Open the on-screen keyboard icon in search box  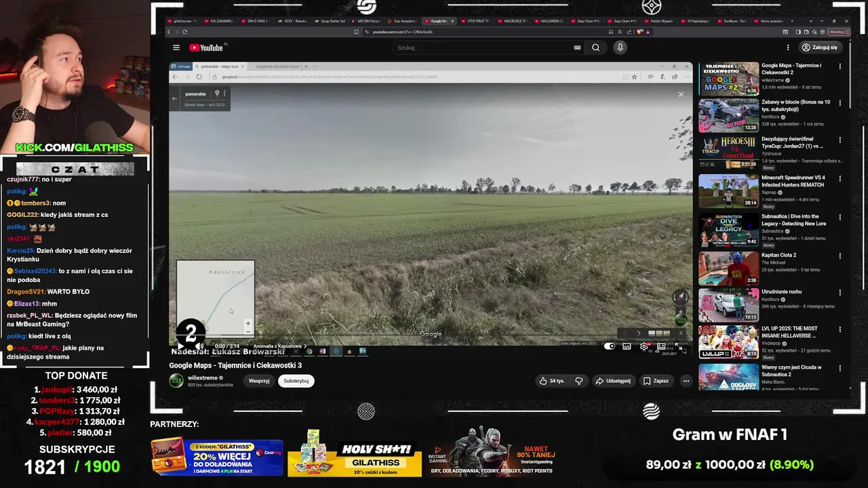577,47
